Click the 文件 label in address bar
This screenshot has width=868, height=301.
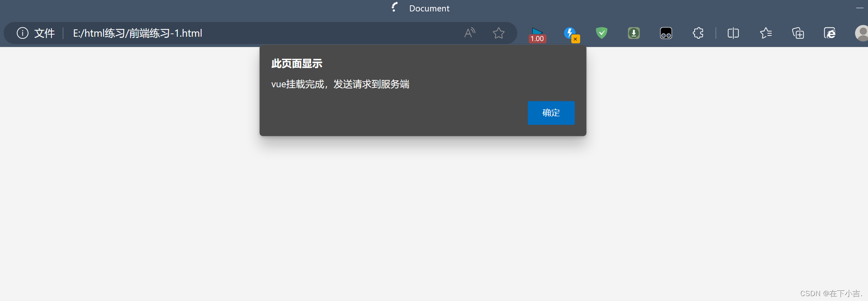tap(44, 33)
